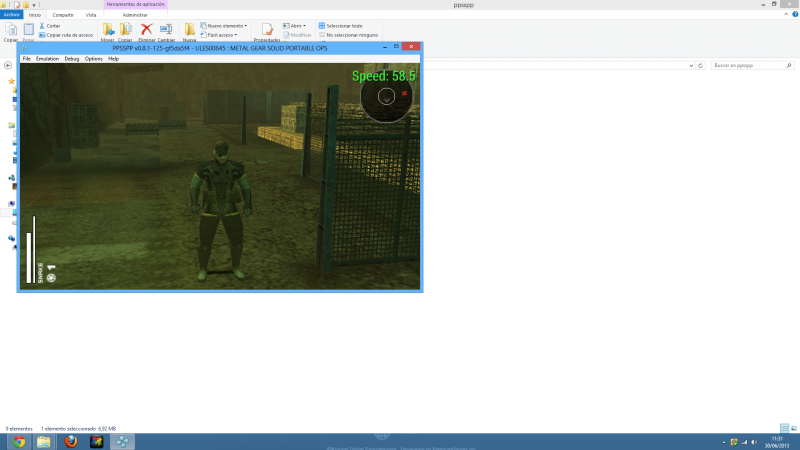The height and width of the screenshot is (450, 800).
Task: Click the network signal tray icon
Action: pos(744,442)
